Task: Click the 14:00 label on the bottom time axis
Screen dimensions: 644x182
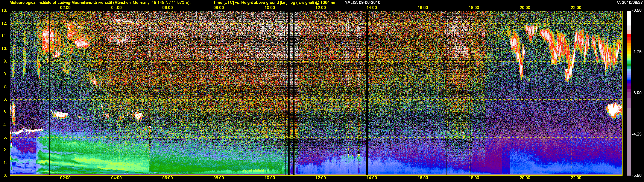Action: (372, 178)
